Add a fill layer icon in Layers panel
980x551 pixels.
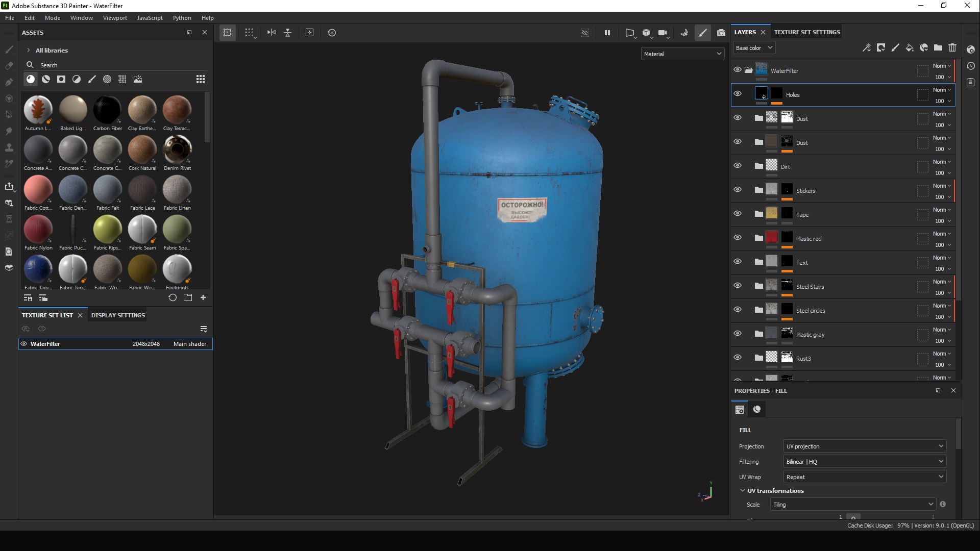(x=910, y=47)
